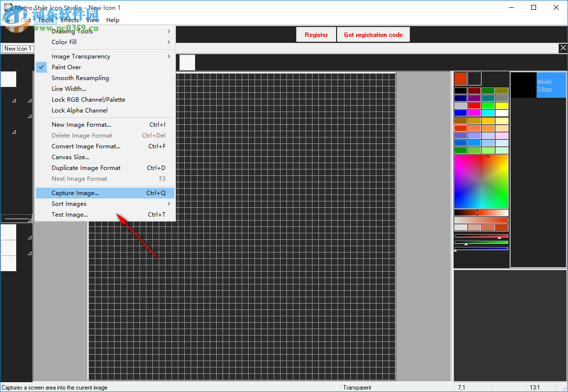Image resolution: width=568 pixels, height=392 pixels.
Task: Pick the olive palette swatch
Action: [x=502, y=91]
